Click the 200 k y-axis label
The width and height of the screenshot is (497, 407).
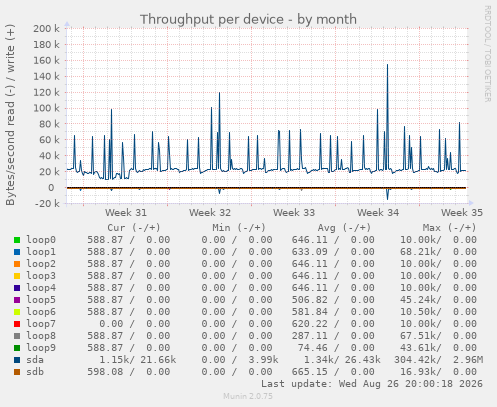click(46, 29)
